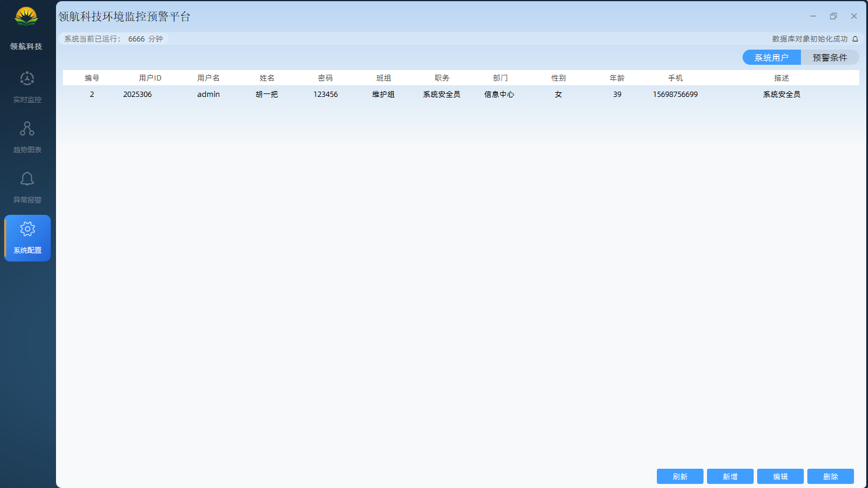The image size is (868, 488).
Task: Open 异常报警 alarm bell view
Action: (27, 187)
